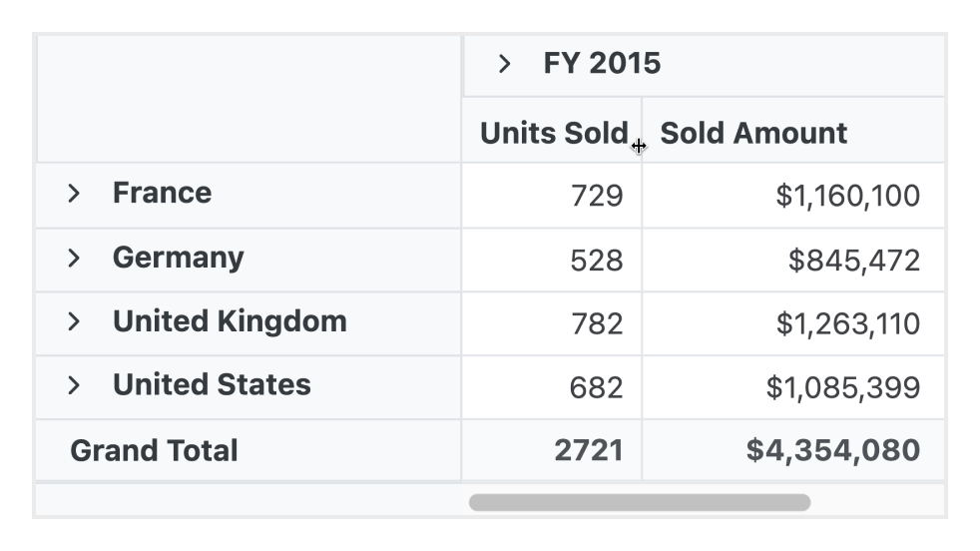Click the Sold Amount column header

753,133
